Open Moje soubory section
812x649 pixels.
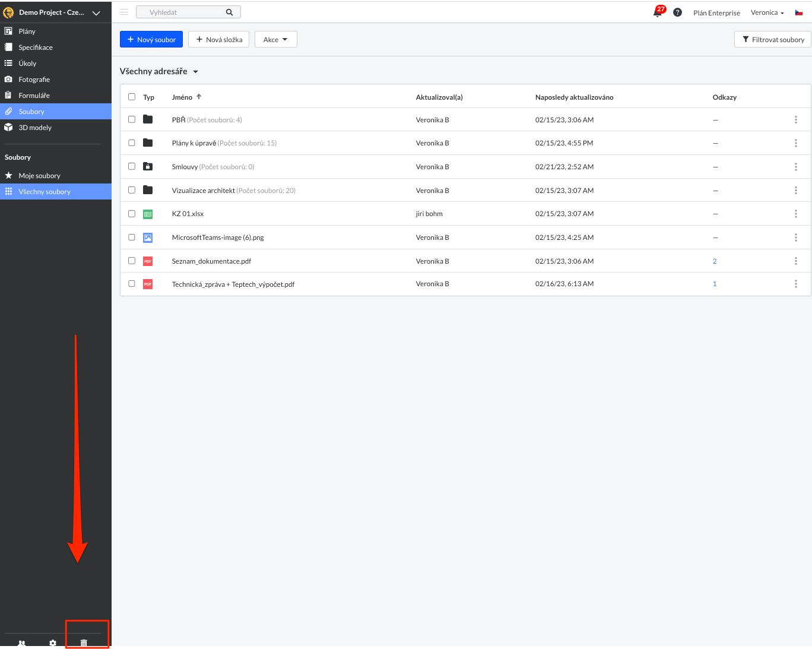pyautogui.click(x=39, y=176)
